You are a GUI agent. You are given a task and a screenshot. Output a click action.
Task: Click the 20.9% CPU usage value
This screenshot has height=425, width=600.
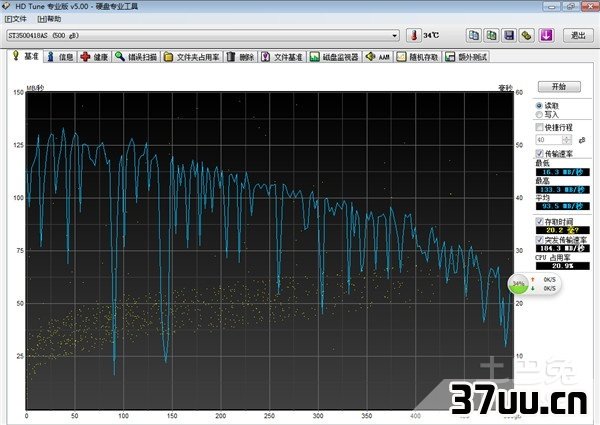pos(562,265)
